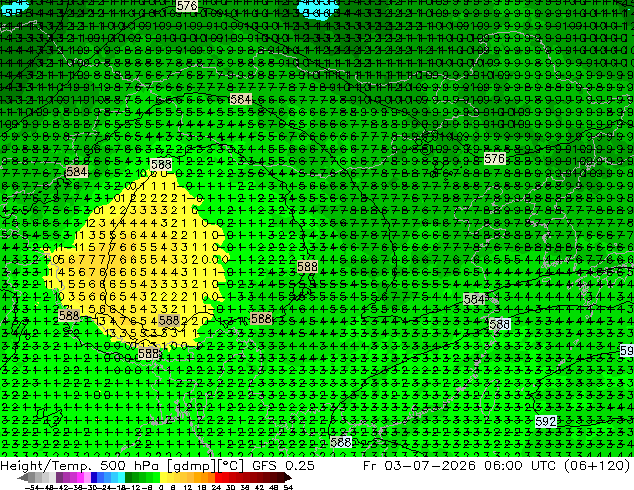Click the 576 label on the map's top edge

(x=187, y=6)
